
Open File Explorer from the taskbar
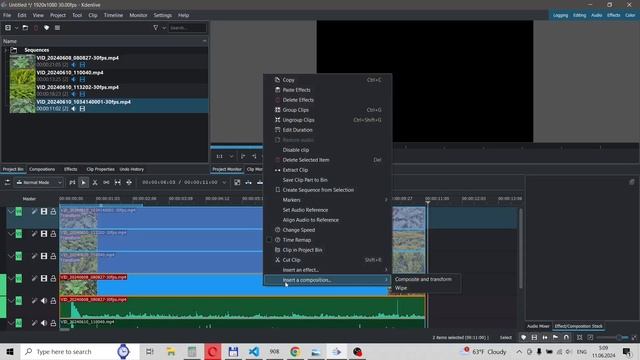tap(171, 351)
